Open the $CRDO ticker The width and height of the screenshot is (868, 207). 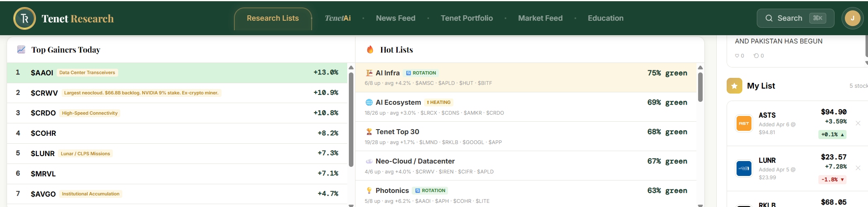43,113
